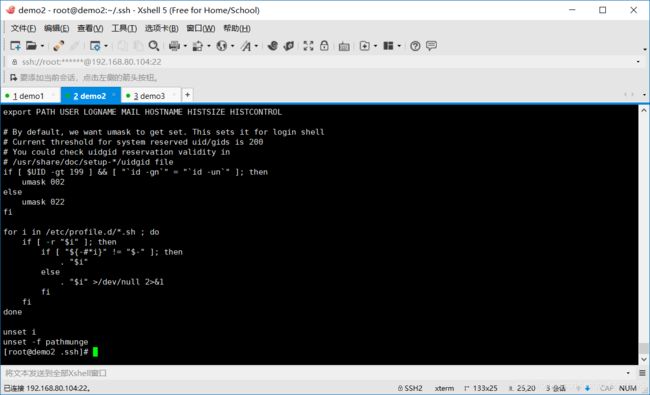The height and width of the screenshot is (395, 650).
Task: Click the keyboard mapping icon
Action: point(344,46)
